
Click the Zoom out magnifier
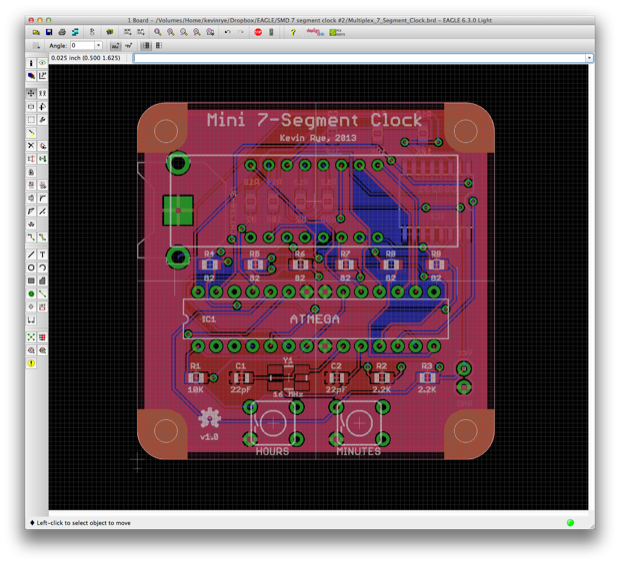184,32
